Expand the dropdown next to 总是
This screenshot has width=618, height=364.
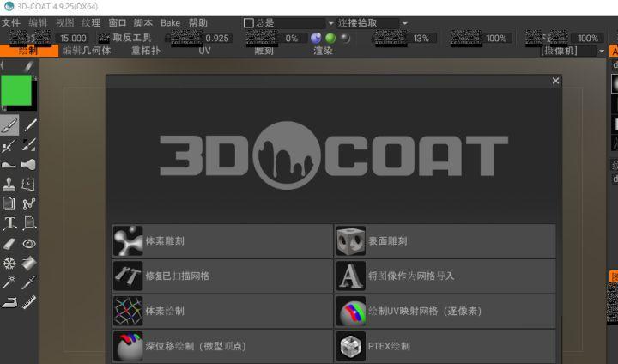(330, 23)
